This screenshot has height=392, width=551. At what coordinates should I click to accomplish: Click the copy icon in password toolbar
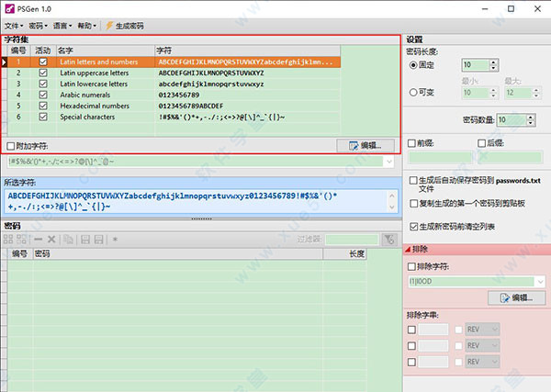(67, 239)
